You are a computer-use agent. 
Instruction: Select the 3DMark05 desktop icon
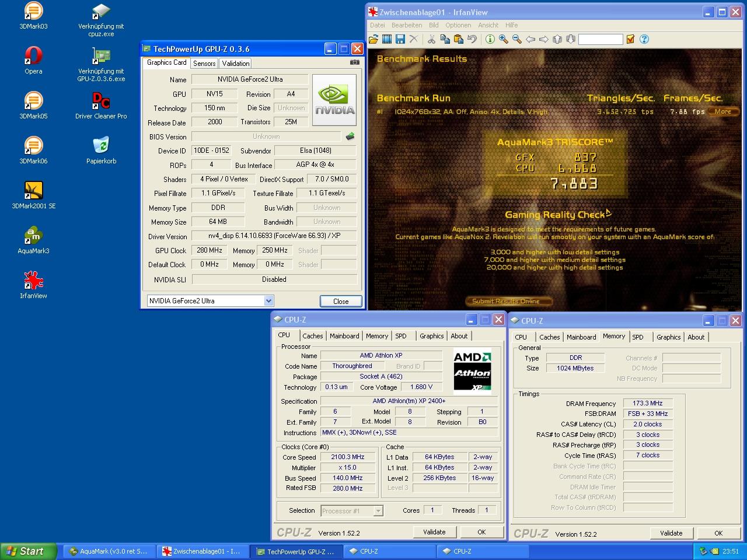[x=33, y=106]
